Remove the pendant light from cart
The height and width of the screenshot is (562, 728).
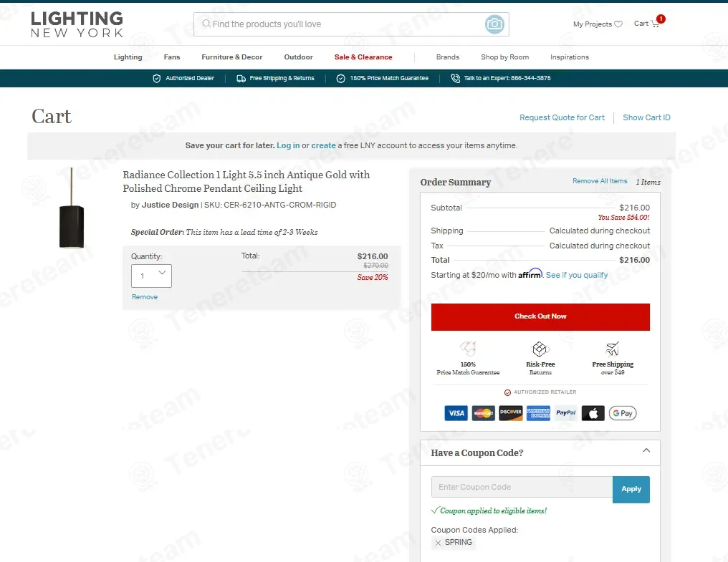(x=145, y=297)
